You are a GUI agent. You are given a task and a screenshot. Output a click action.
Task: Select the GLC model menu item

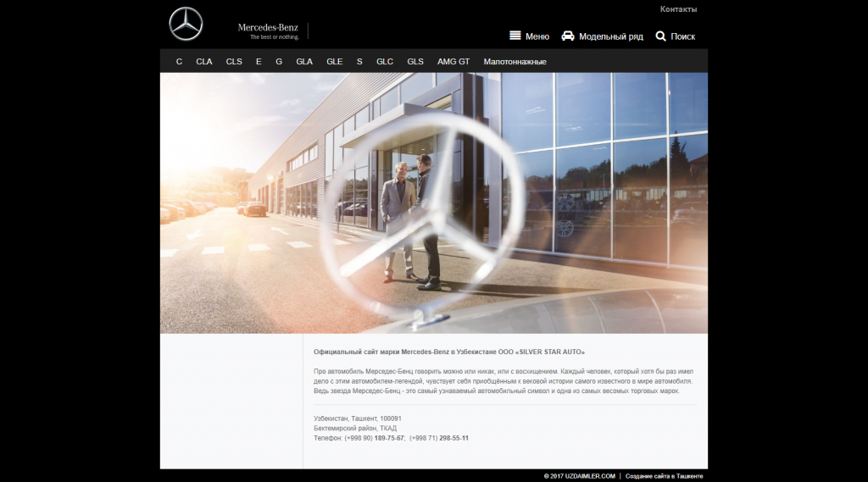385,62
